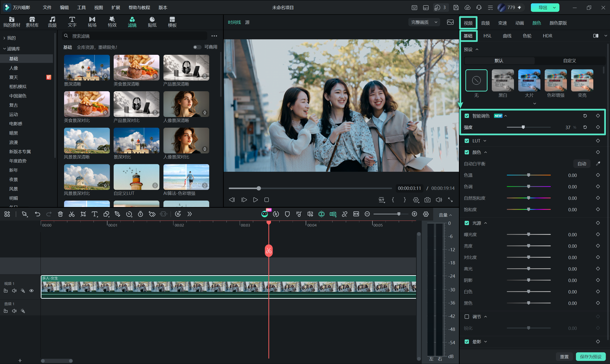Open the Transitions (转场) panel
This screenshot has width=610, height=364.
point(92,22)
